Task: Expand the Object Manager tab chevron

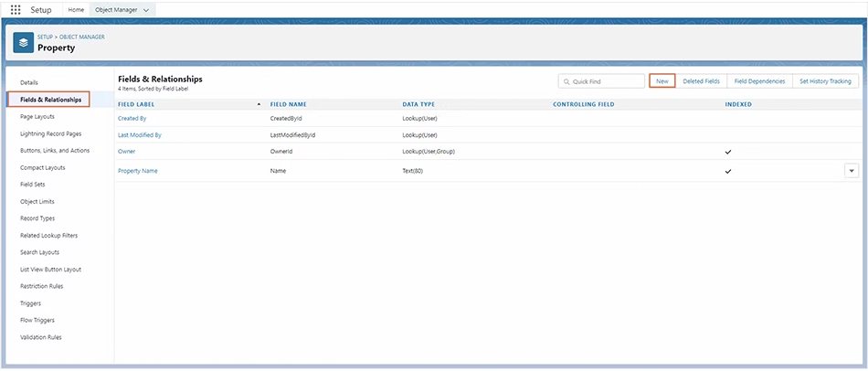Action: [x=146, y=10]
